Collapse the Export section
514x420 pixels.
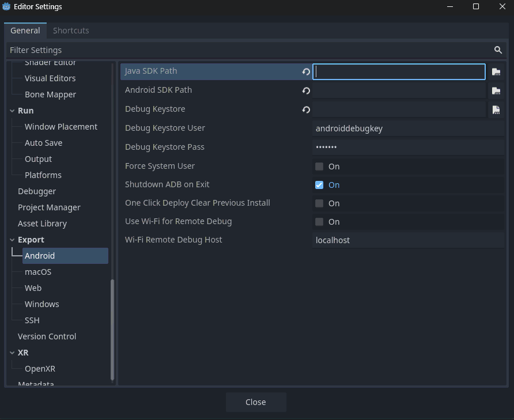[12, 239]
